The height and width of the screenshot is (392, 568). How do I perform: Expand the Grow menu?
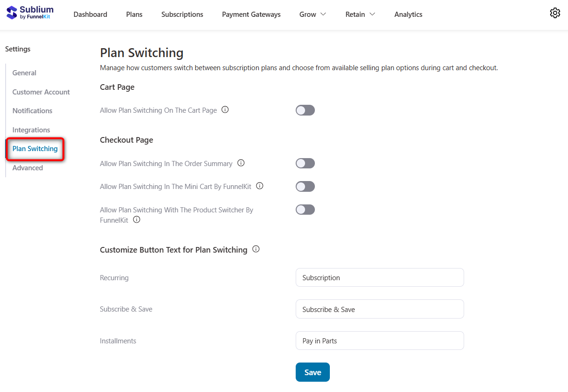click(312, 14)
